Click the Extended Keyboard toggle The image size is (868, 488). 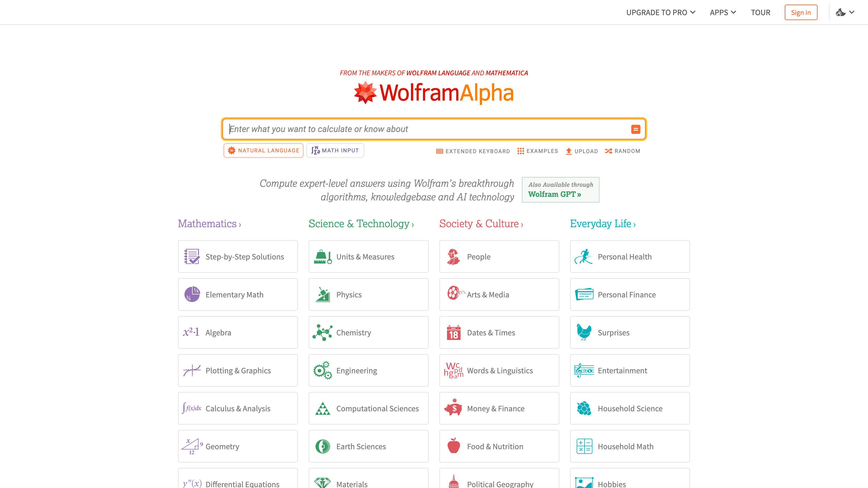pos(473,151)
